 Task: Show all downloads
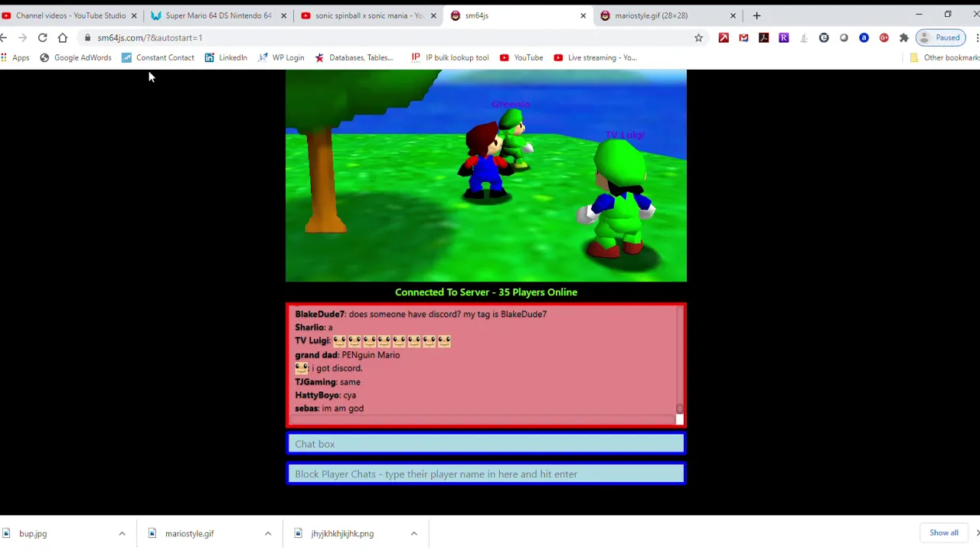click(944, 533)
